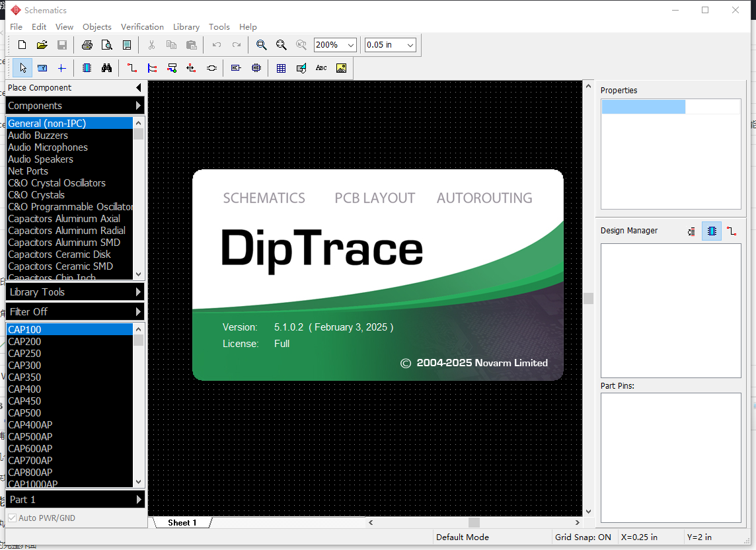Screen dimensions: 756x550
Task: Expand the Components header arrow
Action: (139, 105)
